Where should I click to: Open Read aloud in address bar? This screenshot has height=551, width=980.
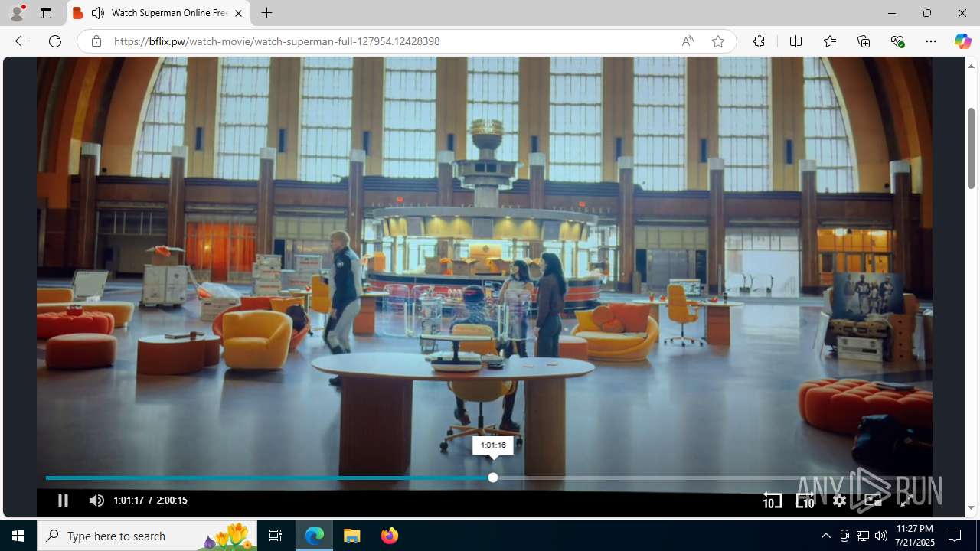pos(688,41)
